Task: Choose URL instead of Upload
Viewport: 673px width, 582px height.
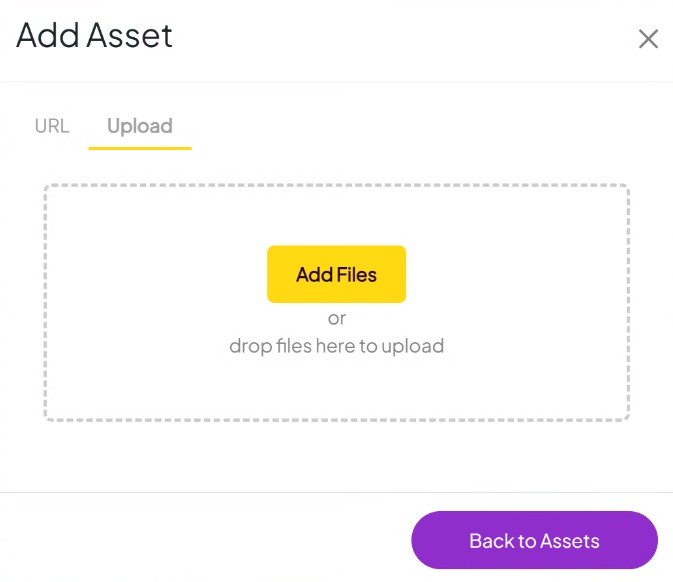Action: tap(52, 126)
